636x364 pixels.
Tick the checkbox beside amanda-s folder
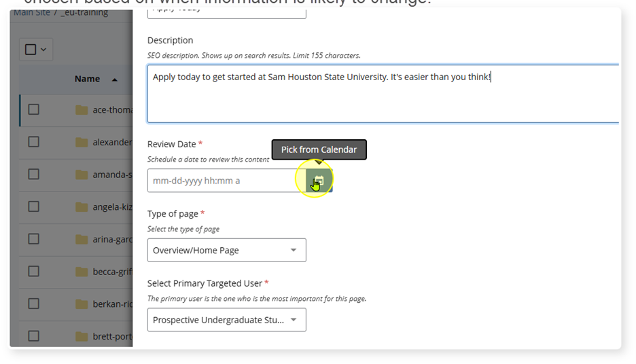pyautogui.click(x=34, y=175)
